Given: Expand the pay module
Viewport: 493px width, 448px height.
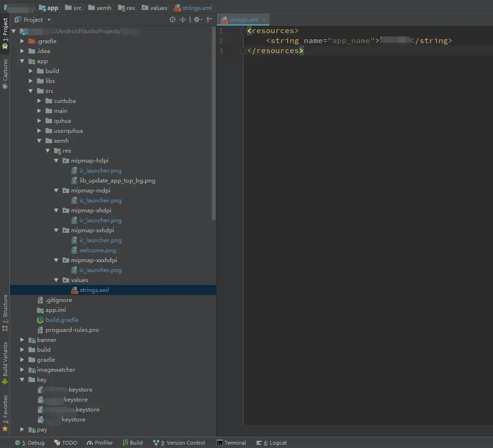Looking at the screenshot, I should tap(22, 430).
